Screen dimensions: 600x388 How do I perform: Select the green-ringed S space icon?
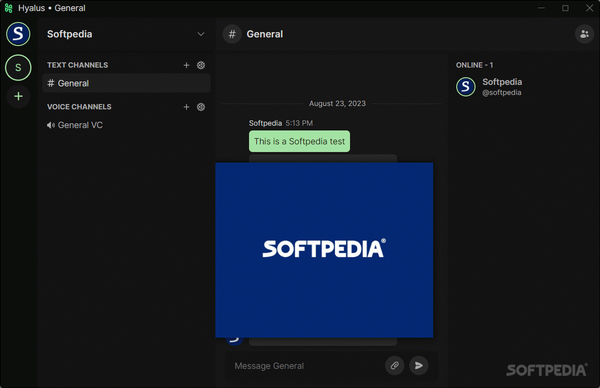[x=18, y=68]
